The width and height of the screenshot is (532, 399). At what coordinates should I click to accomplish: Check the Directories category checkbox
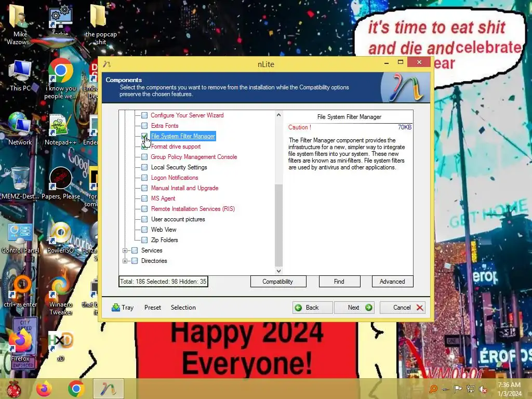point(135,261)
